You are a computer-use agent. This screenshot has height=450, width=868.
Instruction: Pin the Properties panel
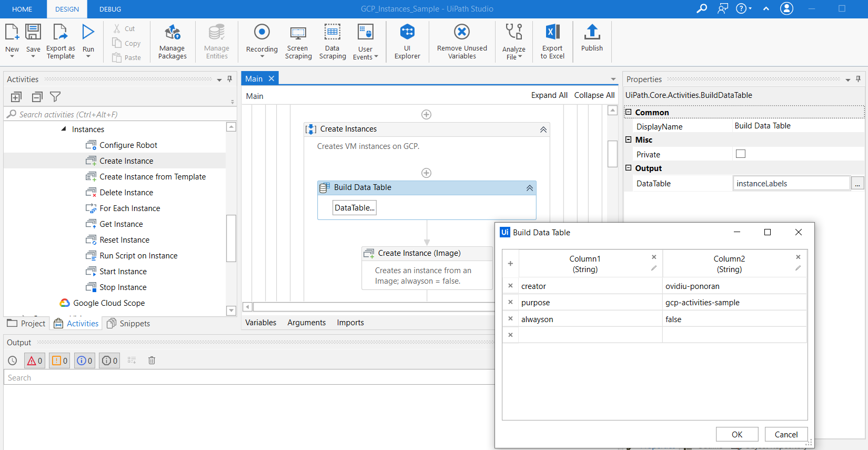tap(858, 79)
